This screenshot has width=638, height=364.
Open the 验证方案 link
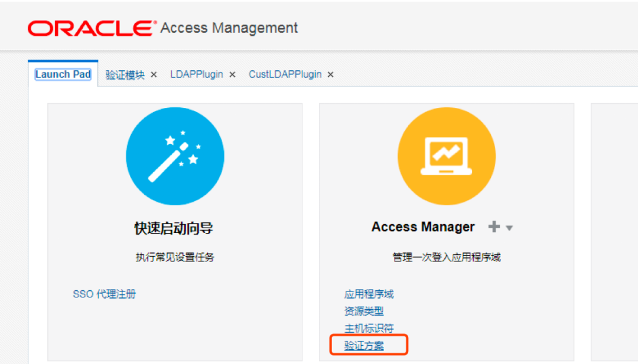coord(364,346)
